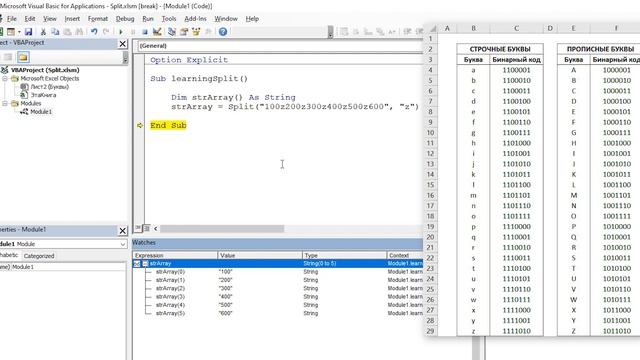This screenshot has width=640, height=360.
Task: Toggle Folders icon in Project panel
Action: coord(23,57)
